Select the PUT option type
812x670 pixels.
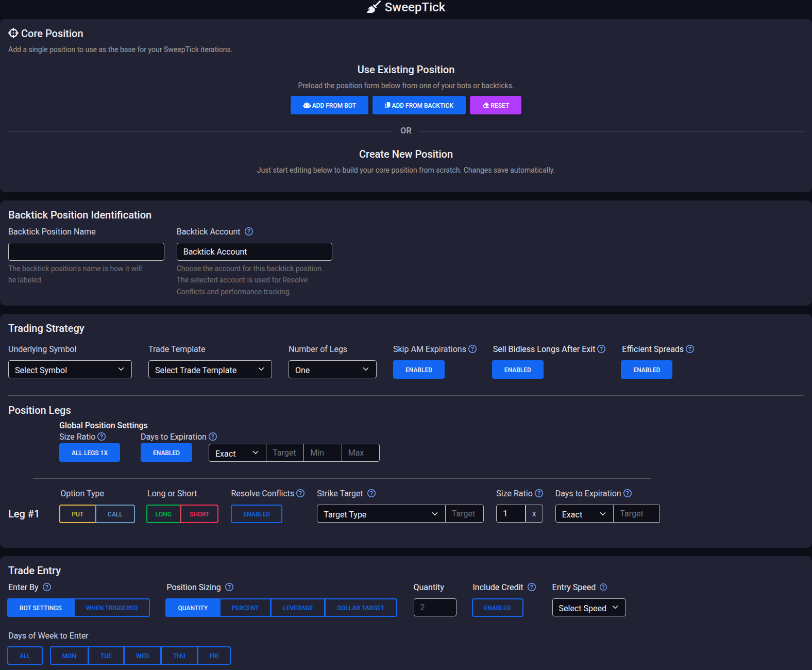[77, 514]
